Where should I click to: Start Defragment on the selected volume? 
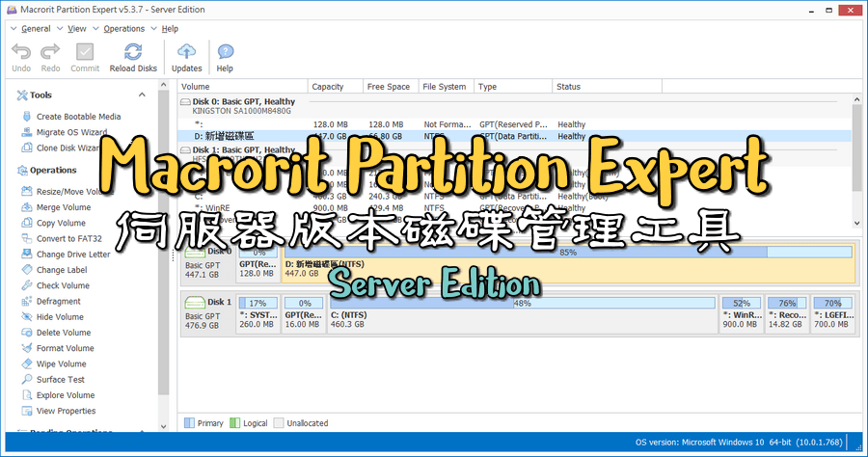coord(51,301)
